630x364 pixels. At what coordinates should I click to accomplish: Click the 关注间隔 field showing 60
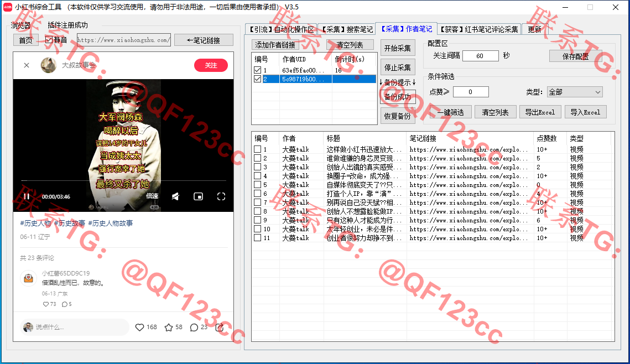pyautogui.click(x=480, y=56)
